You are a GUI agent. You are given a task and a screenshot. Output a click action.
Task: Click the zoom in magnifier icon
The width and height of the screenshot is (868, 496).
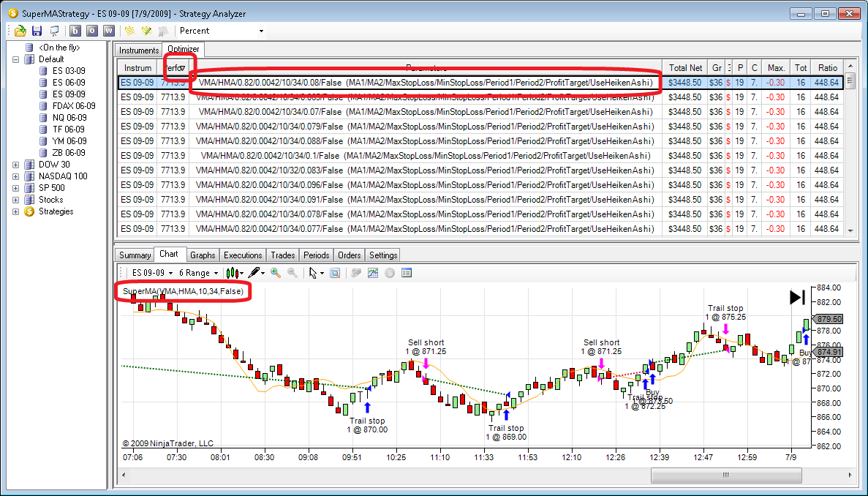pos(275,273)
